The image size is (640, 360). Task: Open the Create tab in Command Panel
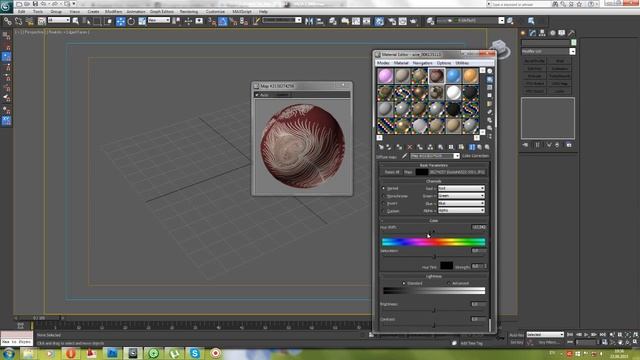click(x=523, y=33)
